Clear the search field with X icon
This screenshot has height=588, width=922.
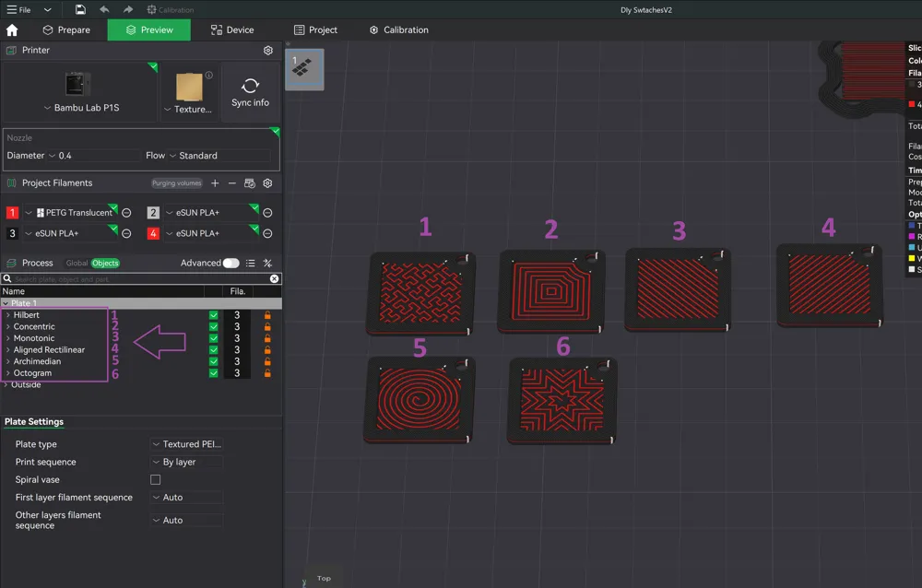point(274,278)
